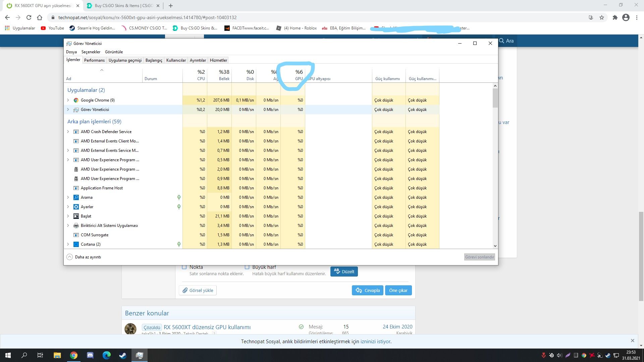
Task: Open Chrome extensions puzzle icon
Action: (x=615, y=17)
